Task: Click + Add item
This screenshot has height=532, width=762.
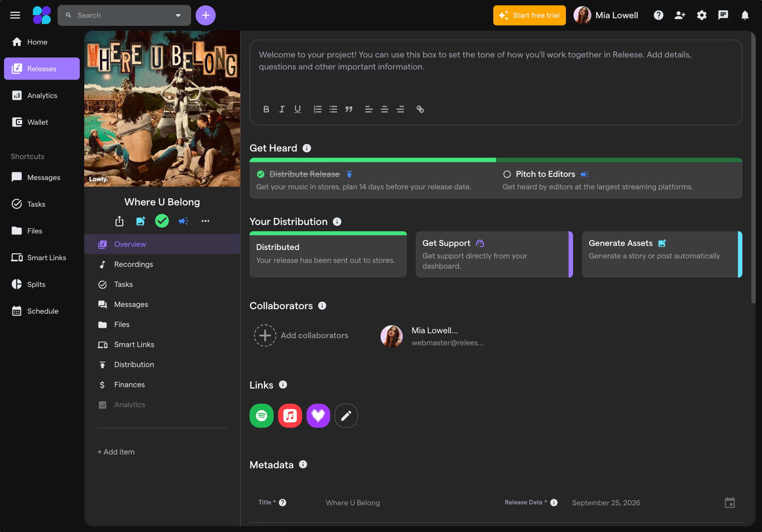Action: coord(116,452)
